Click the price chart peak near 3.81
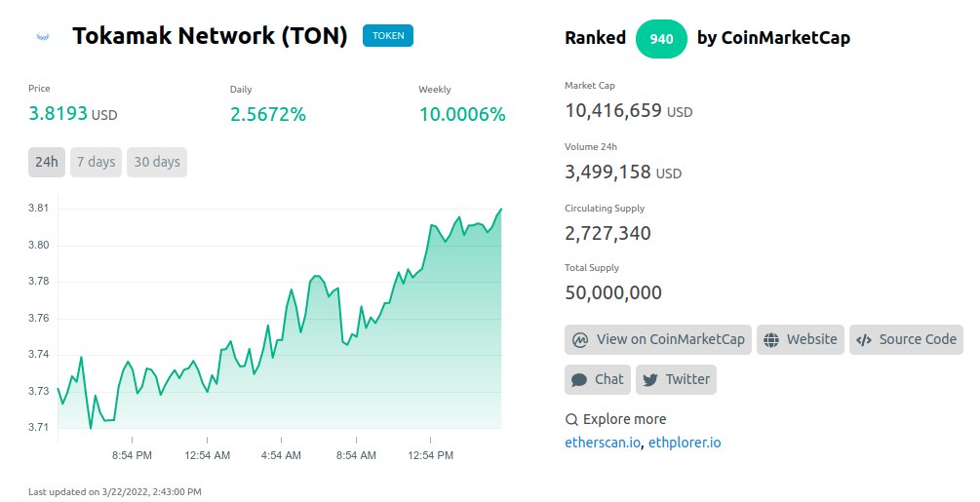This screenshot has width=980, height=502. pos(501,210)
